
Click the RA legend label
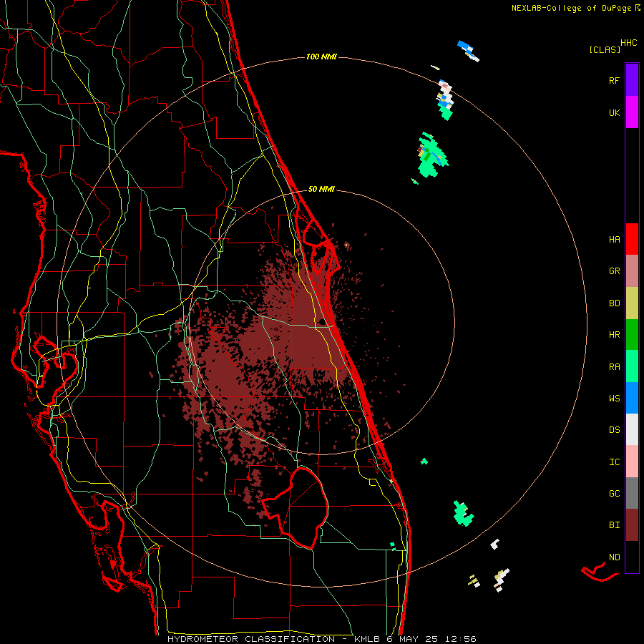click(614, 367)
